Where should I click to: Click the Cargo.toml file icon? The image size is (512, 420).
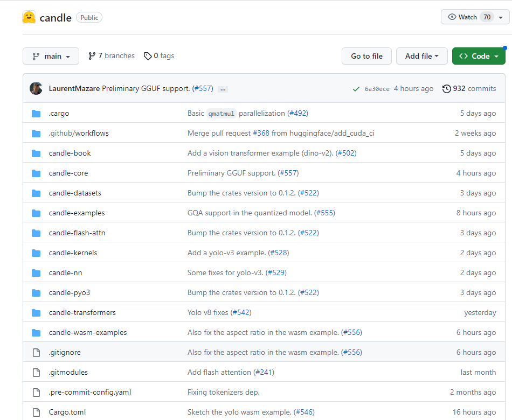[36, 412]
